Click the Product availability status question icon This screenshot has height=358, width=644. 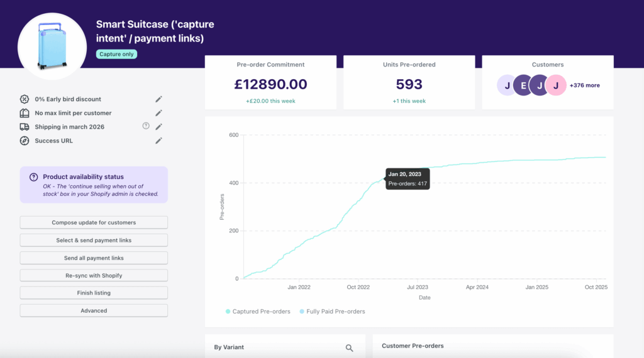(x=34, y=177)
